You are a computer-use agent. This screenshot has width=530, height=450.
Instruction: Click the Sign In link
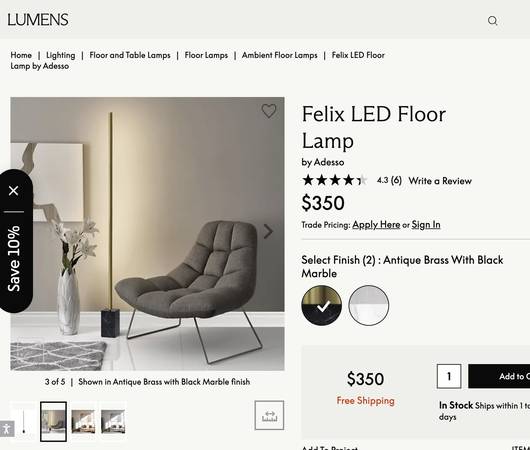click(426, 224)
